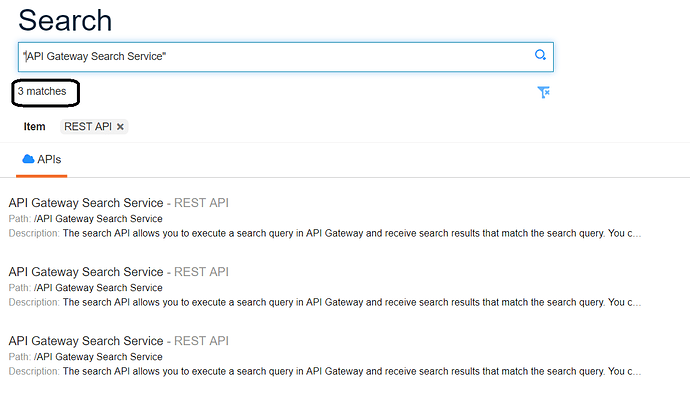Image resolution: width=690 pixels, height=404 pixels.
Task: Clear filters with the funnel icon
Action: click(x=543, y=92)
